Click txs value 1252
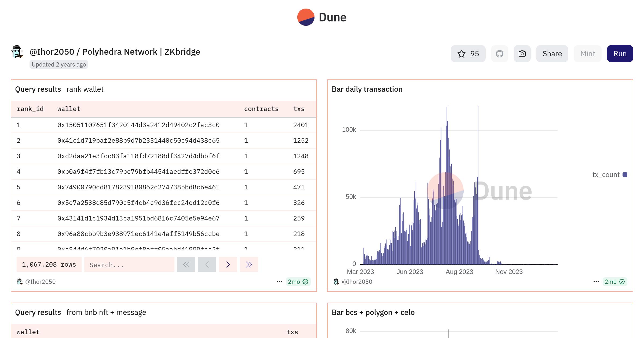The width and height of the screenshot is (644, 338). (x=301, y=141)
